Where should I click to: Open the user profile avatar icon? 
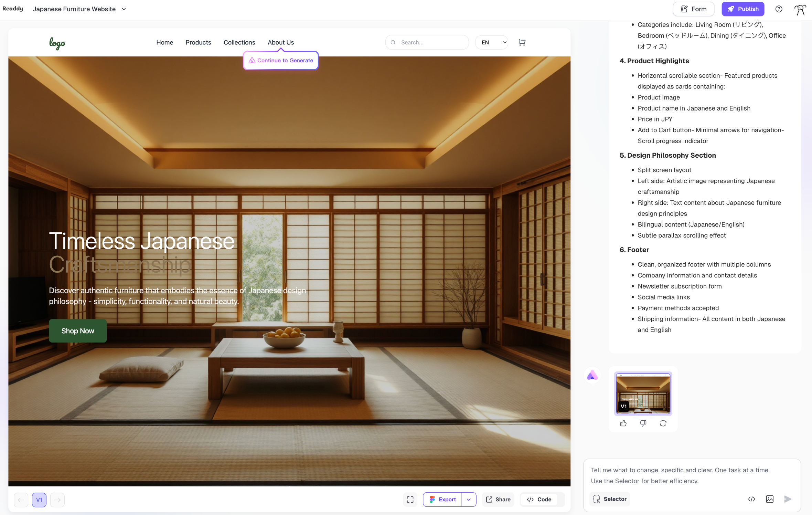click(x=800, y=9)
